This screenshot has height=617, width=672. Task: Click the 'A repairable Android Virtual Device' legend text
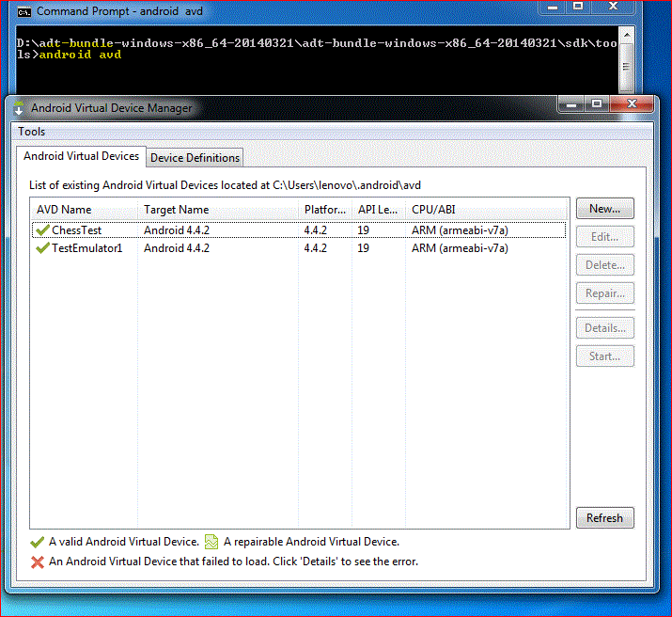pos(312,542)
